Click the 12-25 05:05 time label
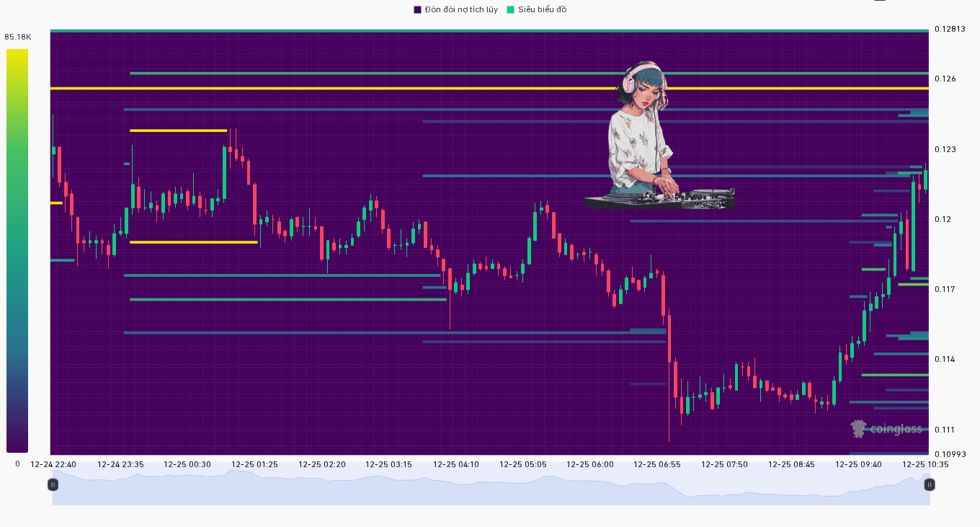980x527 pixels. click(523, 464)
